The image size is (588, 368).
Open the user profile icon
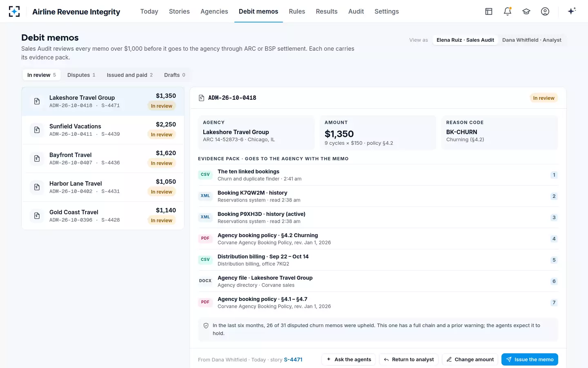click(x=545, y=11)
